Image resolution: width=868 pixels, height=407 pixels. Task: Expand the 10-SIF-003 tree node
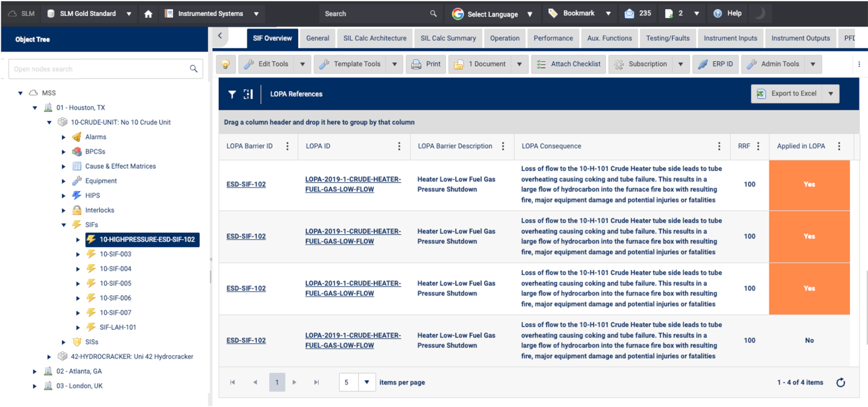pos(78,254)
